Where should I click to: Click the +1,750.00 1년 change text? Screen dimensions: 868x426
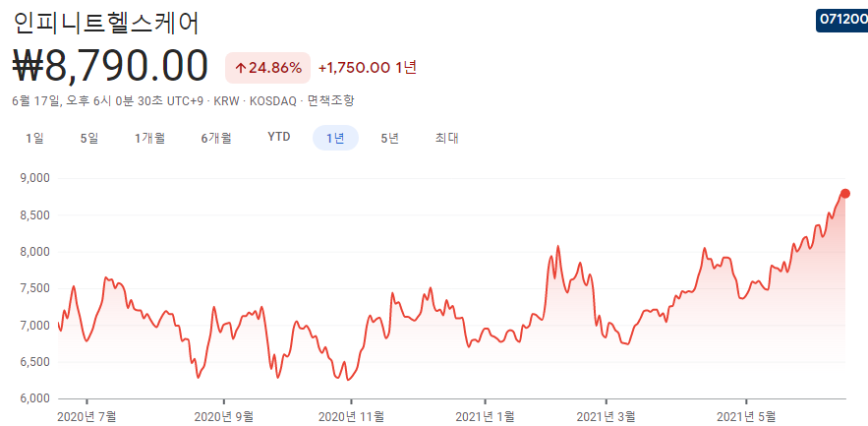pos(368,68)
